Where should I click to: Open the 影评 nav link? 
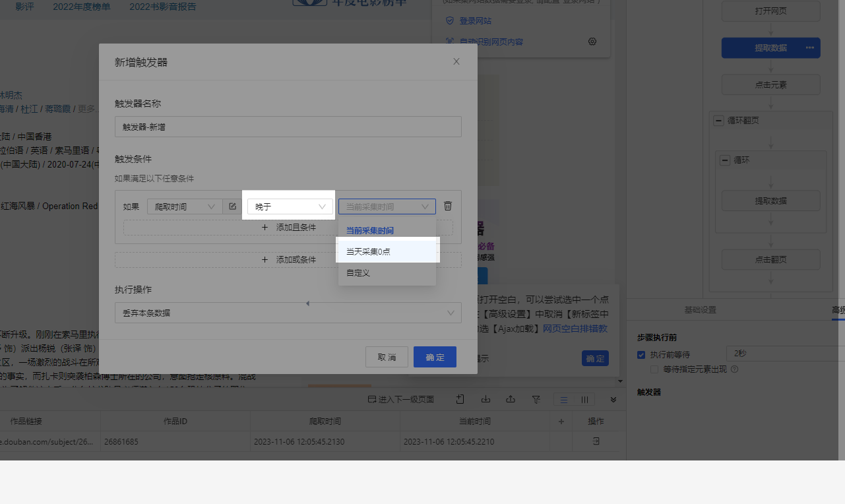click(x=24, y=7)
